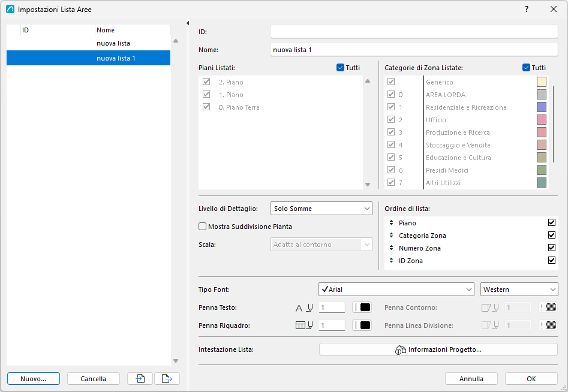Screen dimensions: 568x392
Task: Open the Livello di Dettaglio dropdown
Action: pos(321,209)
